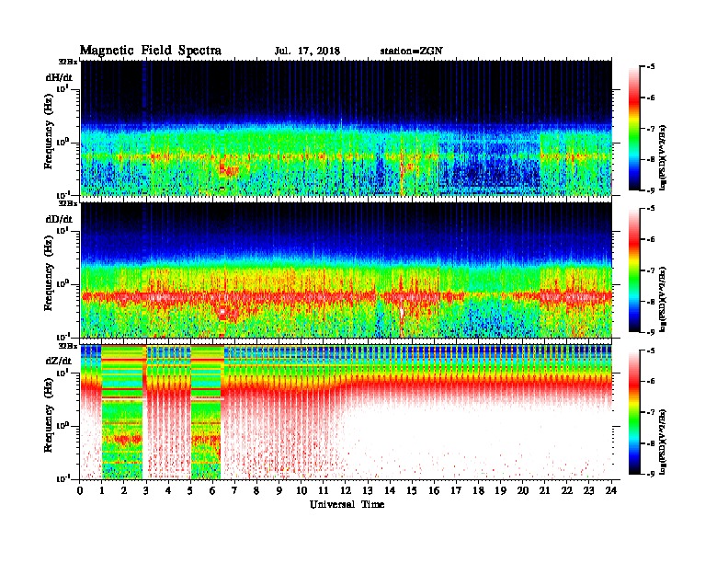Click hour tick label "8" on time axis
The width and height of the screenshot is (728, 563).
click(256, 490)
